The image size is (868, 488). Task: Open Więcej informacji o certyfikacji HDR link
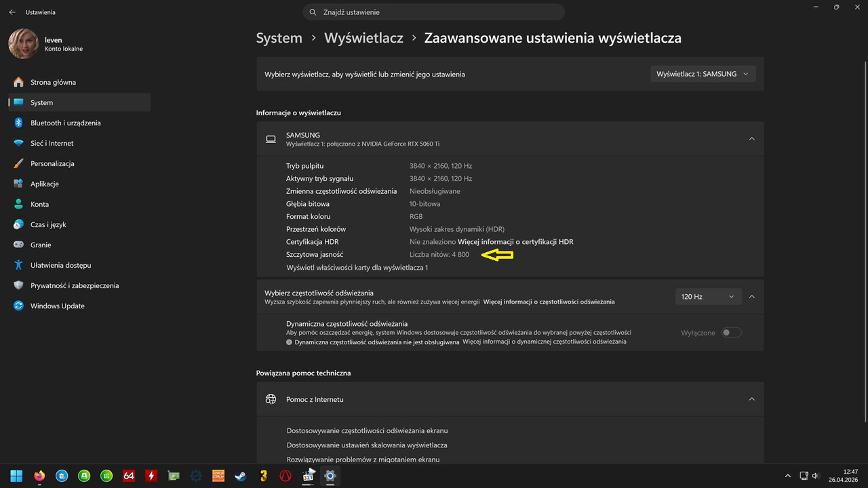tap(515, 242)
